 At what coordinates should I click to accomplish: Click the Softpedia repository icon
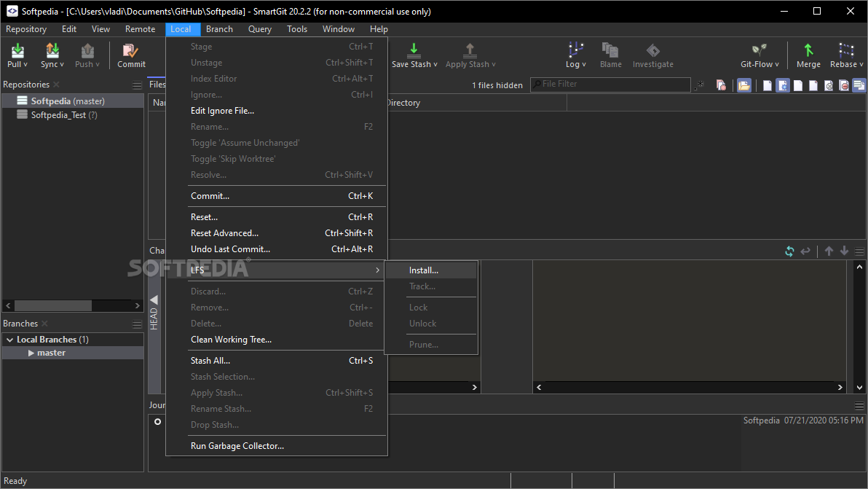[x=22, y=101]
